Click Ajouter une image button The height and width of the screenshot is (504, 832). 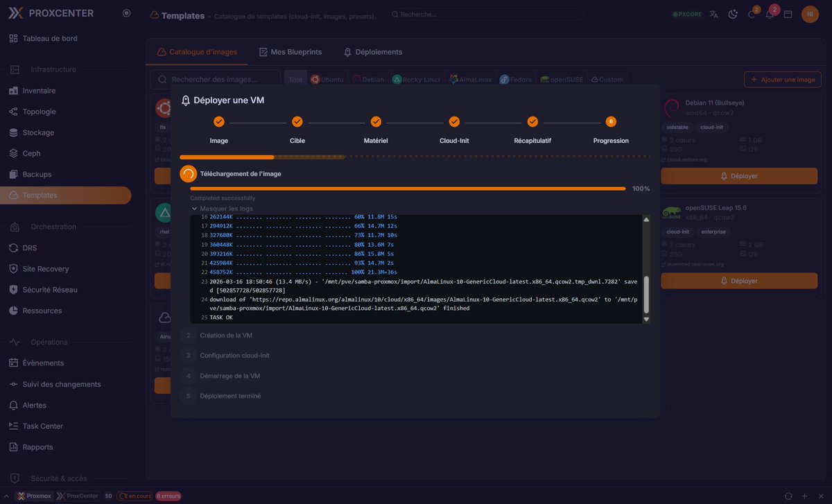[783, 80]
